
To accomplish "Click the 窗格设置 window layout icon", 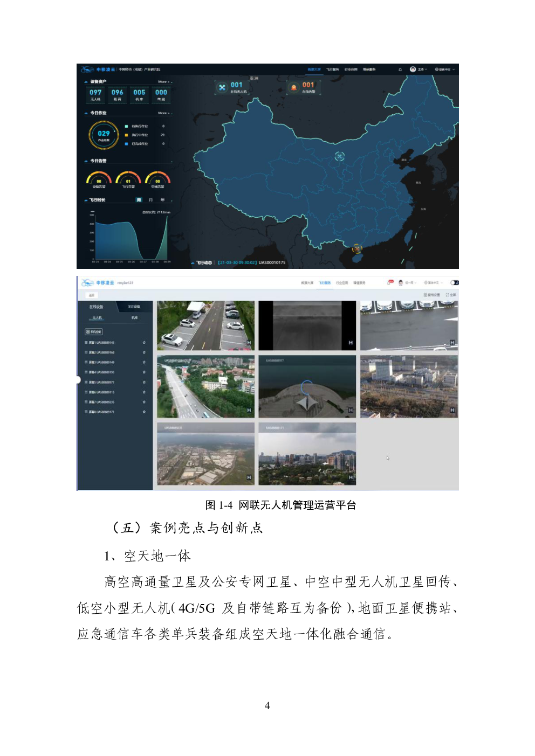I will coord(426,295).
